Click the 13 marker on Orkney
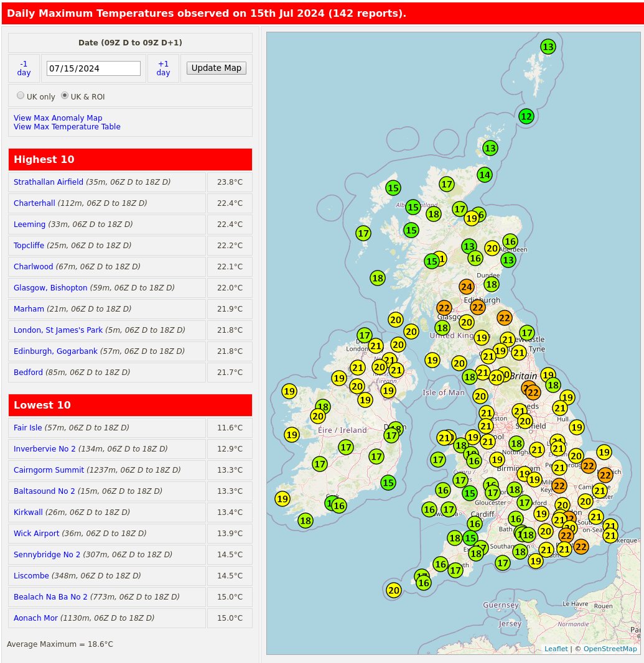The image size is (644, 663). tap(490, 148)
